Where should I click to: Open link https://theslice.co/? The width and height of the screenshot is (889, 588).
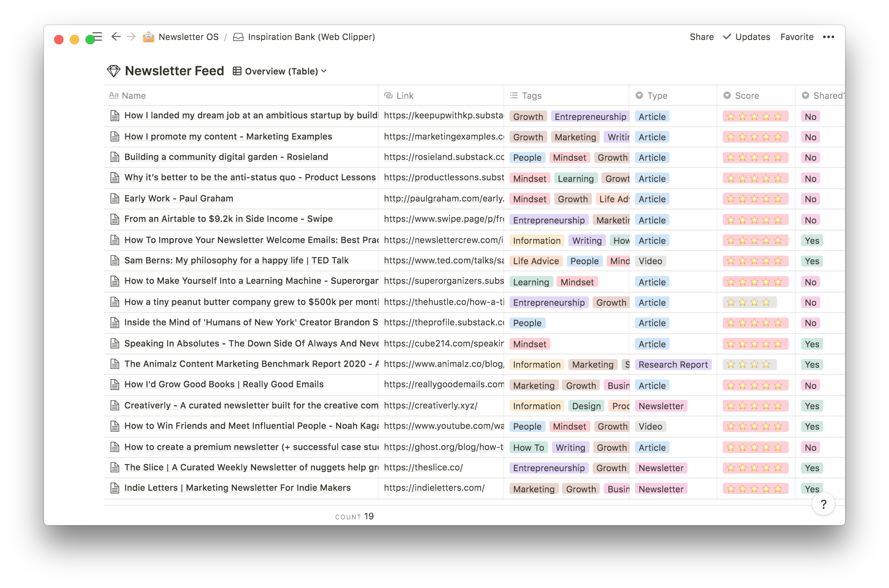tap(423, 467)
